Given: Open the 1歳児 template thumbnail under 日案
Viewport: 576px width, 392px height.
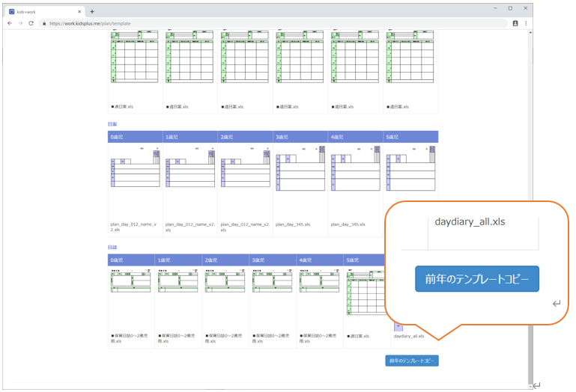Looking at the screenshot, I should pos(190,167).
